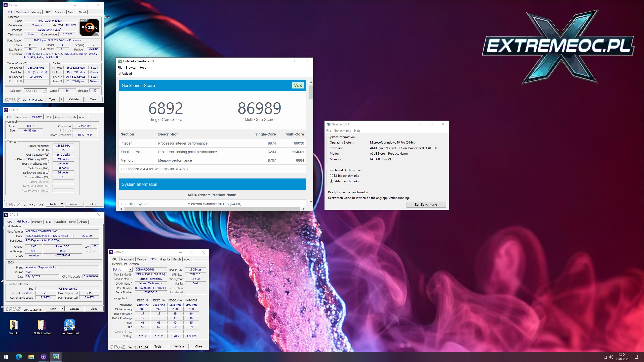Launch Microsoft Edge from the taskbar
This screenshot has height=362, width=644.
click(x=19, y=357)
